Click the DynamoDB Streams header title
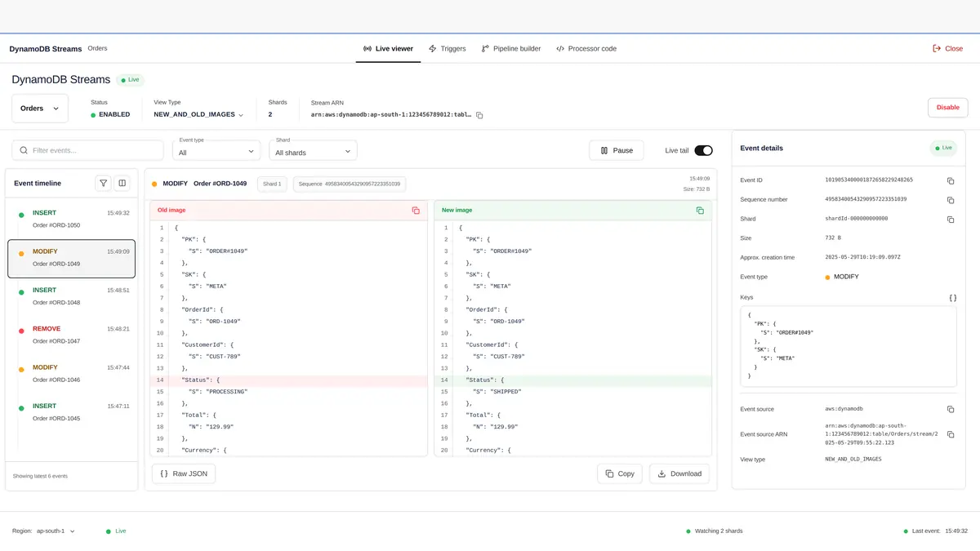This screenshot has height=551, width=980. pos(60,80)
